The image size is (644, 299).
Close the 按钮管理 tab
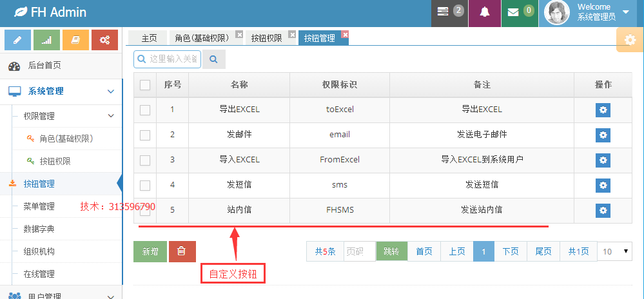(x=345, y=34)
